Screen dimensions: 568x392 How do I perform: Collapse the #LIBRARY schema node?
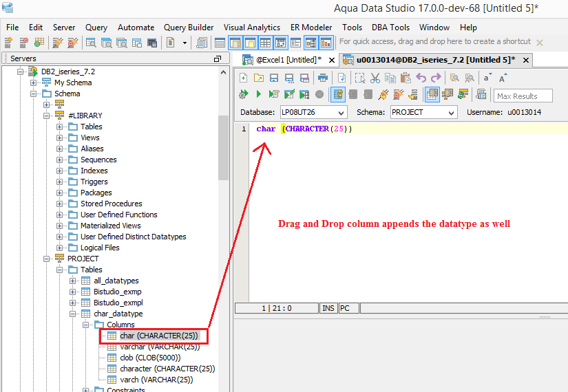(46, 116)
